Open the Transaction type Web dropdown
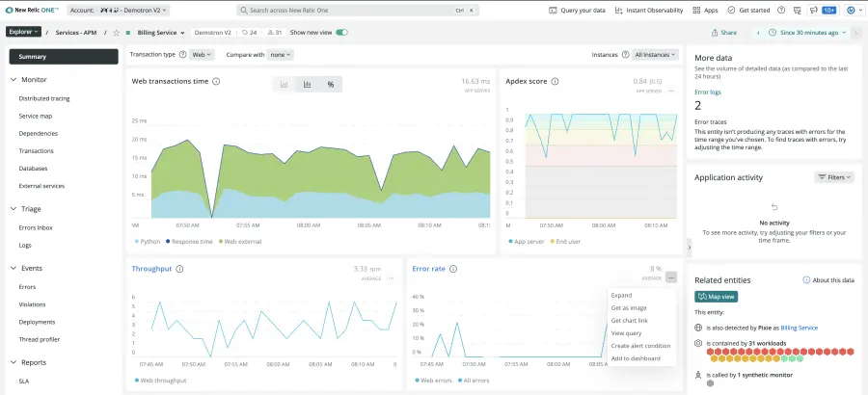The height and width of the screenshot is (395, 868). coord(202,55)
